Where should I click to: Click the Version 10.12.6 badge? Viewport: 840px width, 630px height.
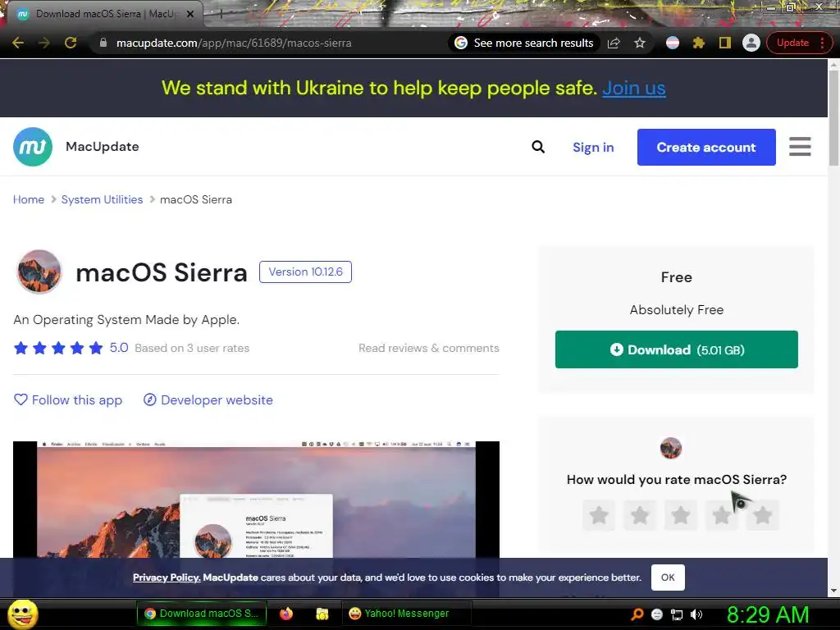(305, 272)
